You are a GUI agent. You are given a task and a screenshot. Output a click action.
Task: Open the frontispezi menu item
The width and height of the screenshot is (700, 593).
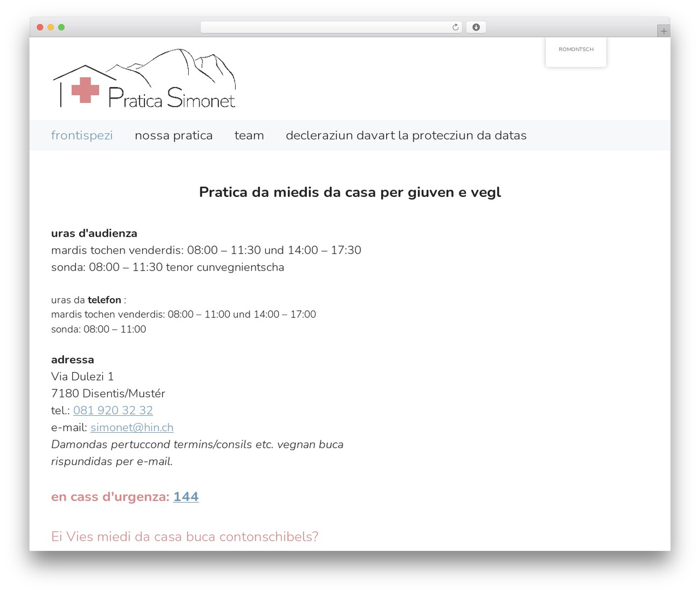pos(82,135)
